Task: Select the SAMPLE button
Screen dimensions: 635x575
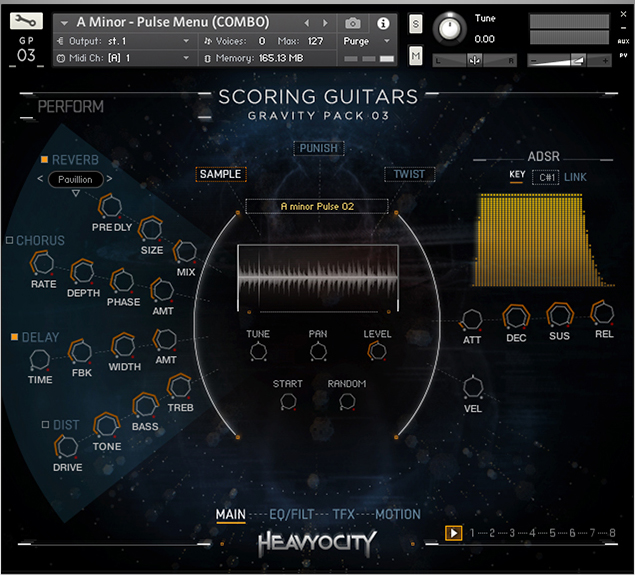Action: coord(221,174)
